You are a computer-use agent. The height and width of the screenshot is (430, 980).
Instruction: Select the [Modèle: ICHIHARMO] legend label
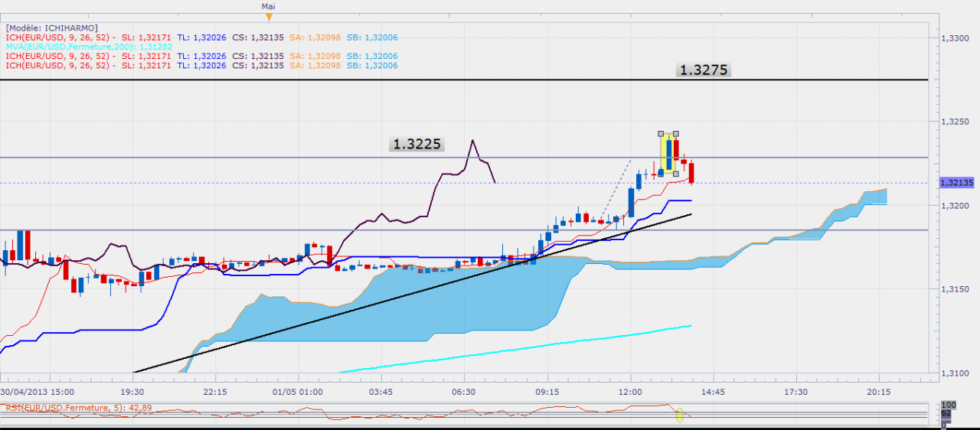point(51,28)
